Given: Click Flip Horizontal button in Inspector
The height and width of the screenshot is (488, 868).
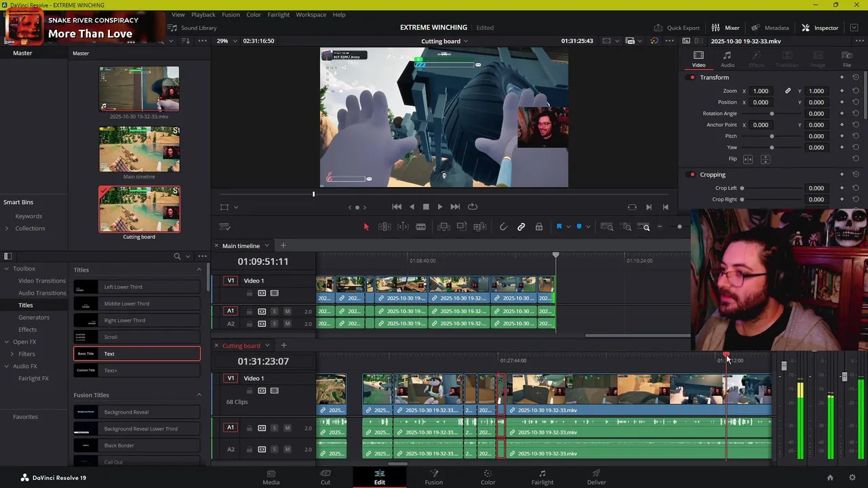Looking at the screenshot, I should click(x=748, y=159).
